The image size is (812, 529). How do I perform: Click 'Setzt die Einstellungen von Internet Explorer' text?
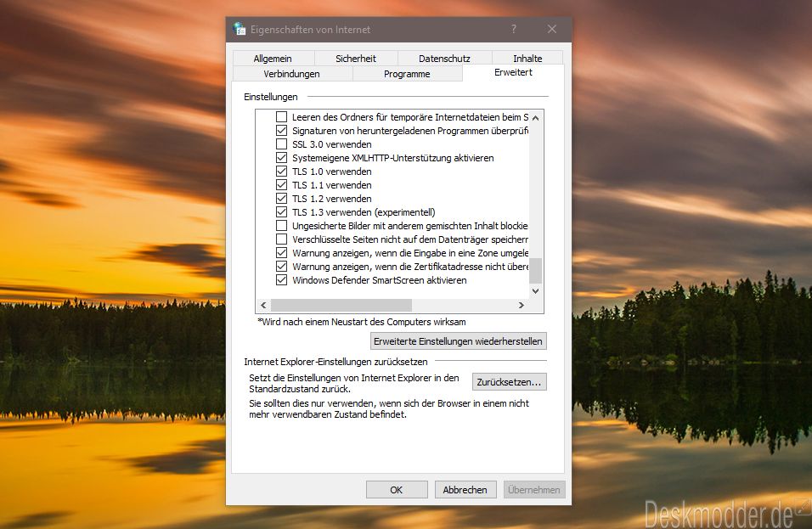(x=353, y=384)
